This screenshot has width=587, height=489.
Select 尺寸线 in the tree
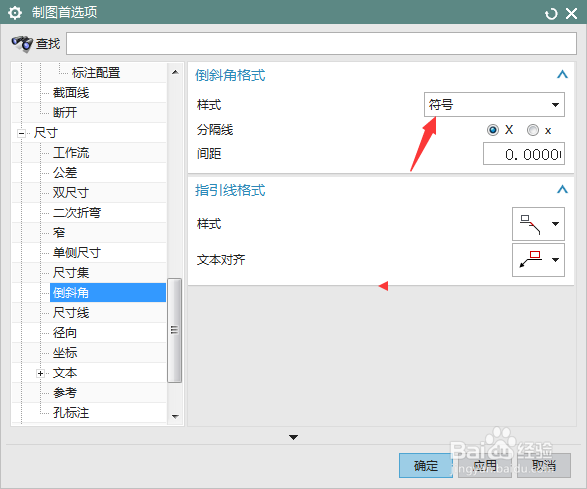coord(71,313)
